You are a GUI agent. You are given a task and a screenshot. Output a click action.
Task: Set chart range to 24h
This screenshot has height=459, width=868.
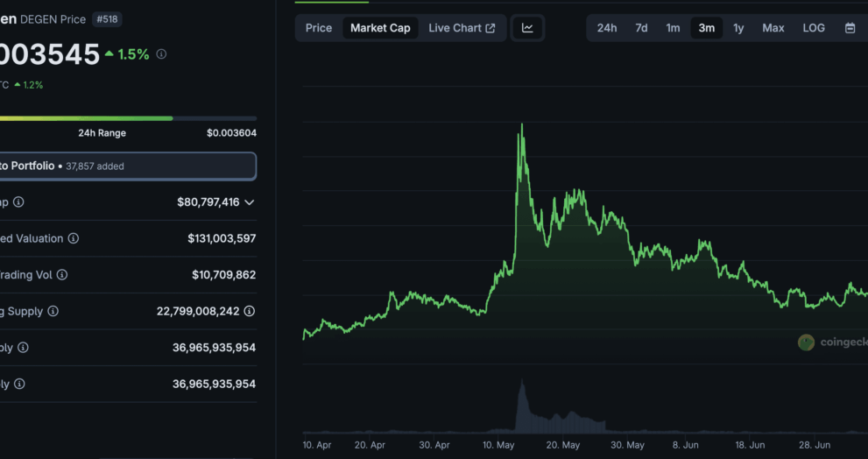pyautogui.click(x=607, y=28)
